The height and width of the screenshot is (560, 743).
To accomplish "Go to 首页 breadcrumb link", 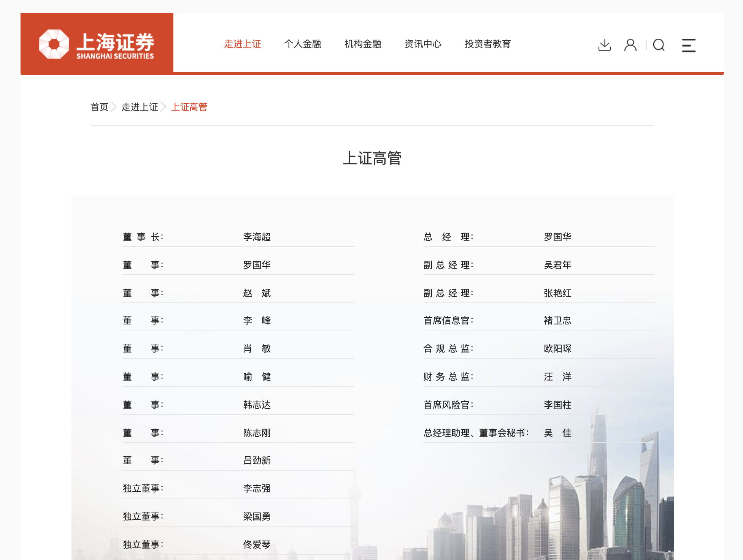I will [x=99, y=107].
